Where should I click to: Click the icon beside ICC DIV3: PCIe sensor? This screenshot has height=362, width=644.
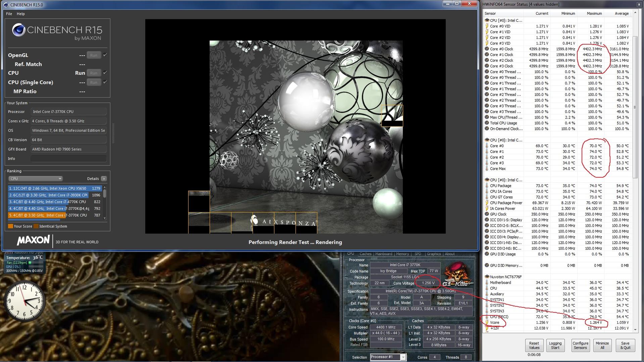(487, 231)
